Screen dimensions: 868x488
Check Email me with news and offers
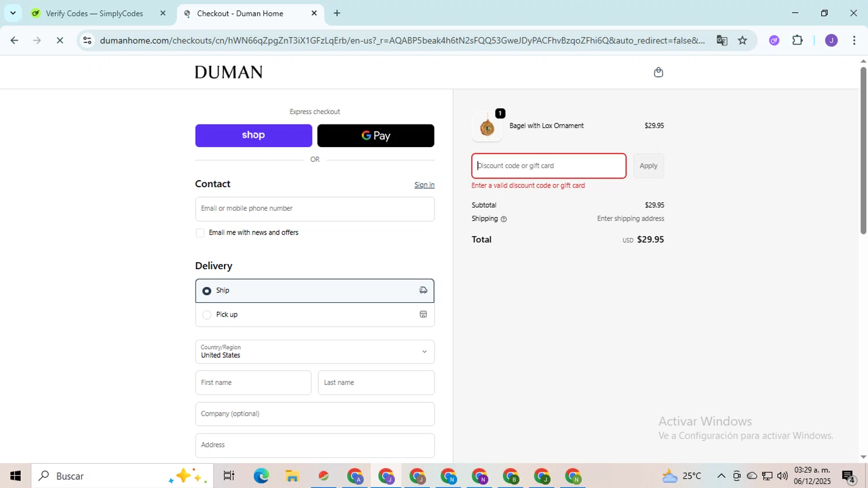click(200, 233)
